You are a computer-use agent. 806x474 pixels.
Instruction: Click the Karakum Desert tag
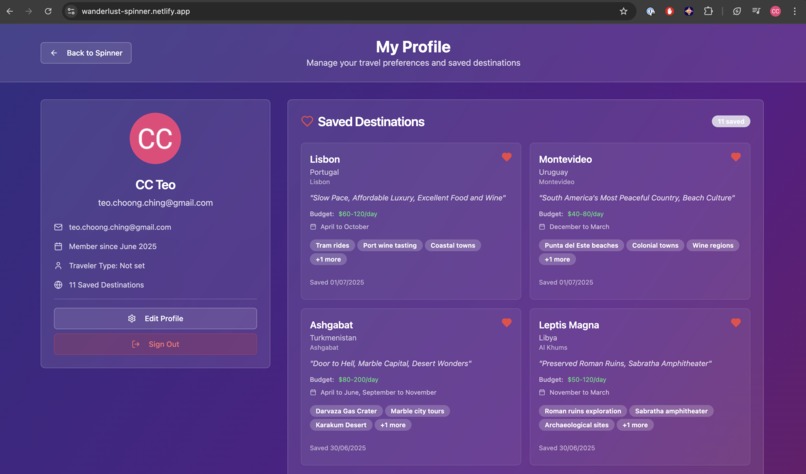tap(341, 425)
